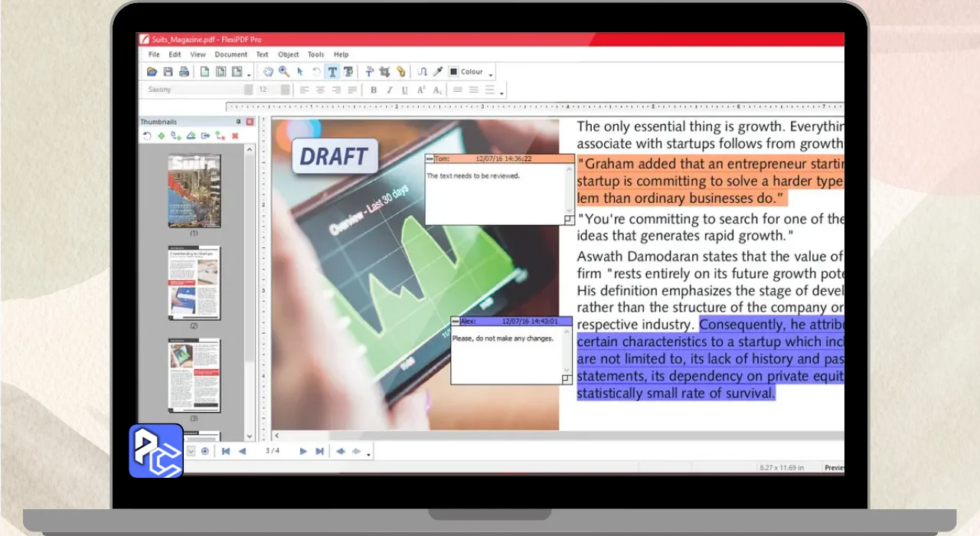Click Alex's comment note header
This screenshot has height=536, width=980.
(511, 321)
